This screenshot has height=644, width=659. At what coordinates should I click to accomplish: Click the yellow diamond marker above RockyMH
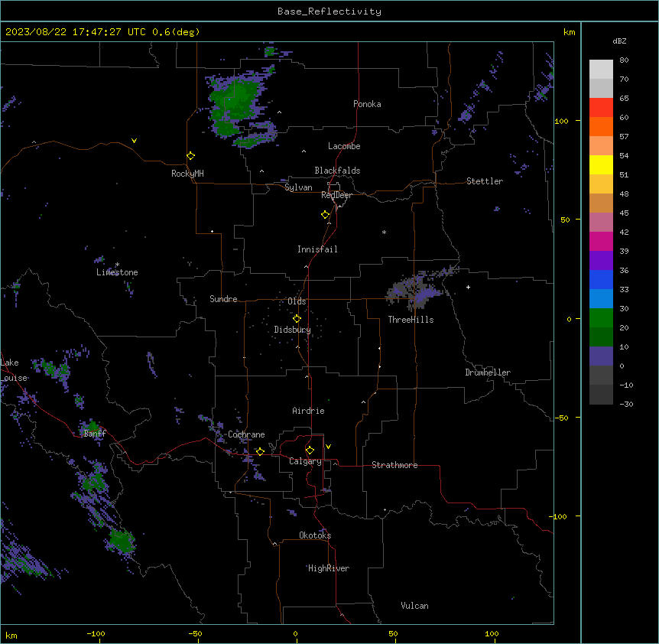tap(190, 156)
